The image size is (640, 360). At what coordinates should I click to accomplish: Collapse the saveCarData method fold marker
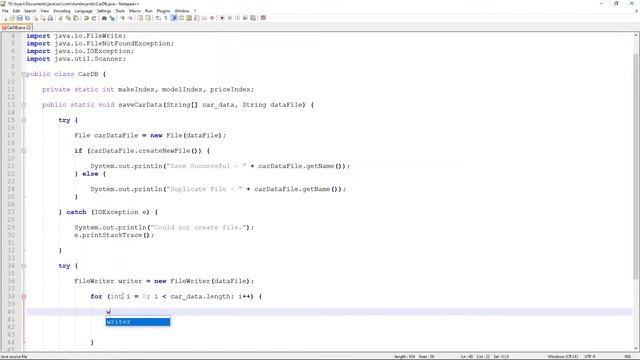[24, 105]
